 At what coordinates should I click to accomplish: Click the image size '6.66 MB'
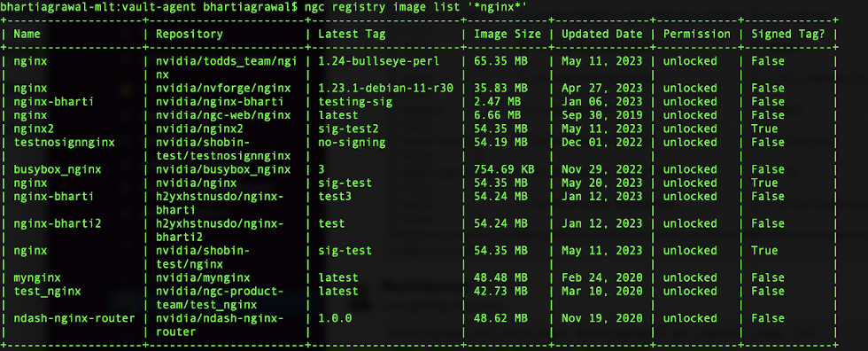pos(497,115)
